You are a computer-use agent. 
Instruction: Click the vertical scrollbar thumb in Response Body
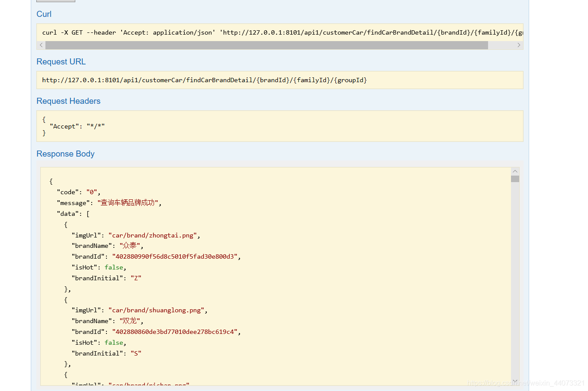[x=515, y=179]
